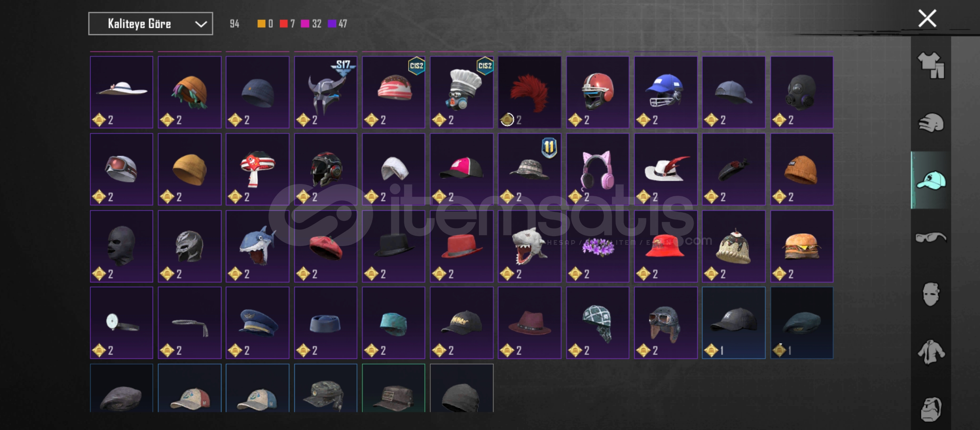Select the hamburger hat item

pyautogui.click(x=802, y=246)
